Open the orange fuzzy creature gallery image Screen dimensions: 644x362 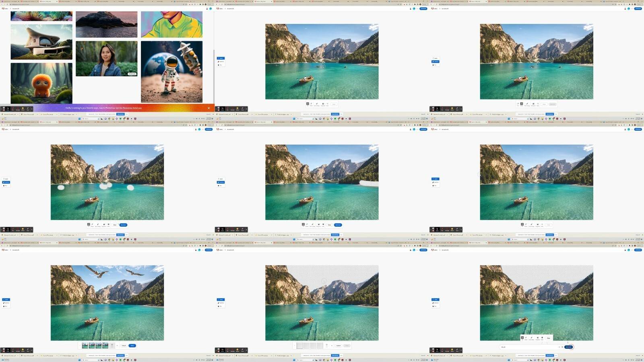click(x=41, y=83)
